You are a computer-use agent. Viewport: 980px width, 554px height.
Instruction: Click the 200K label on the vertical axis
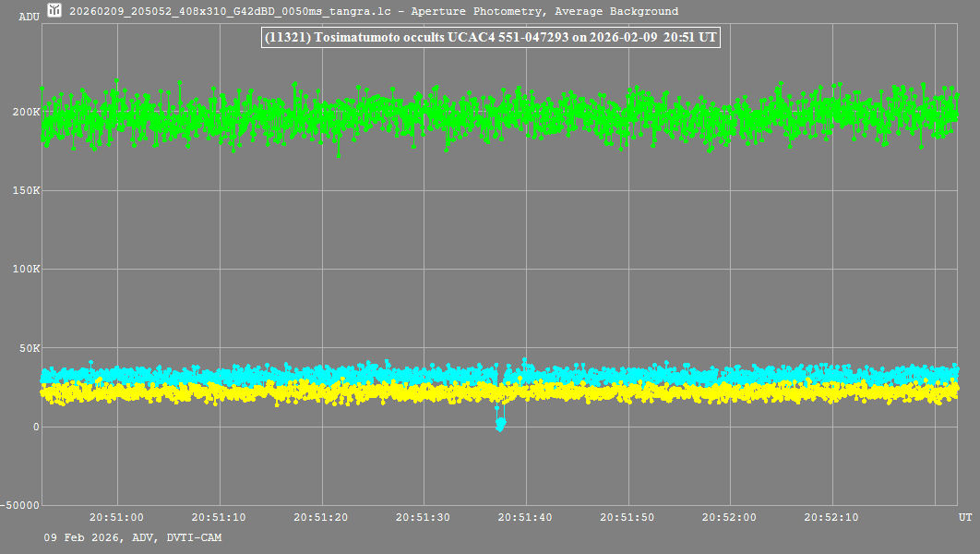click(25, 112)
